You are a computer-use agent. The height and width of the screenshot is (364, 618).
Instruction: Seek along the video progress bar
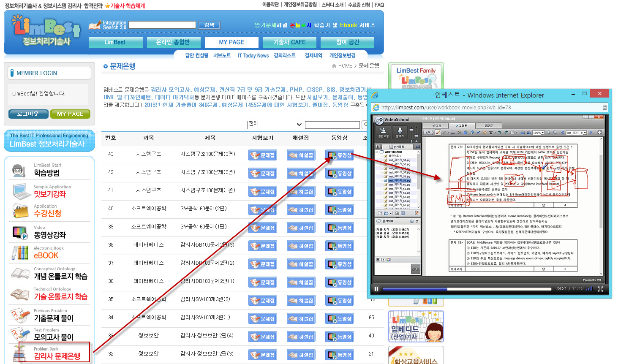pyautogui.click(x=467, y=289)
